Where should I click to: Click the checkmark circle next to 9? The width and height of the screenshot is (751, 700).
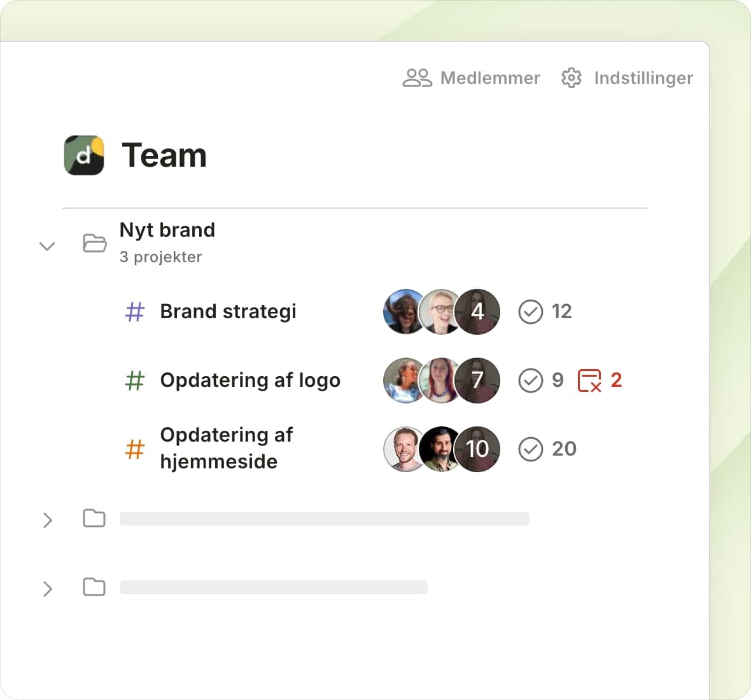530,381
